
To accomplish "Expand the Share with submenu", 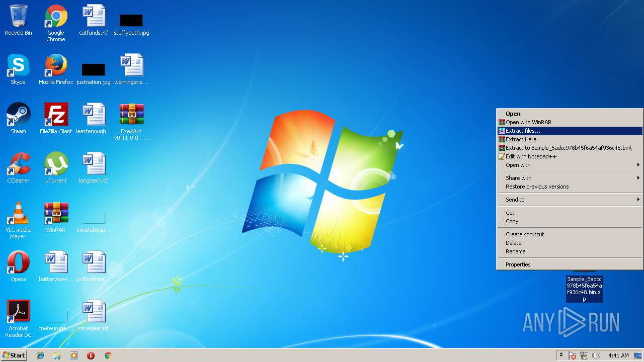I will pyautogui.click(x=570, y=178).
